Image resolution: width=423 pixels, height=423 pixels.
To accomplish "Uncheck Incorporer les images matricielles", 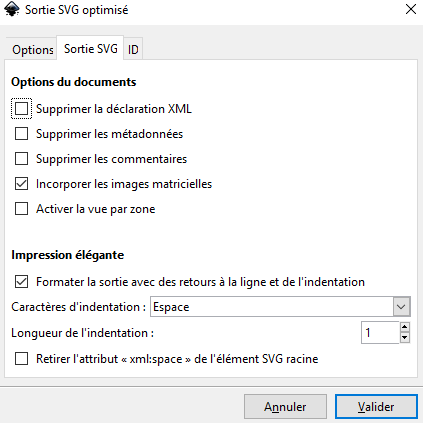I will pos(21,184).
